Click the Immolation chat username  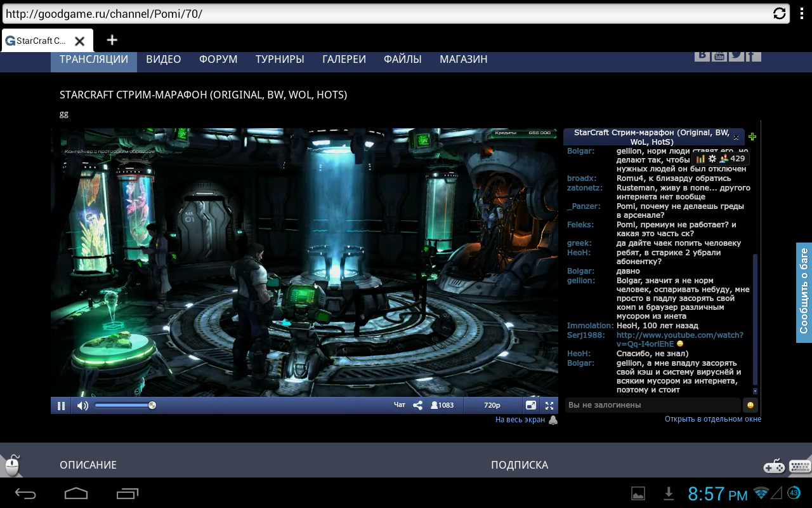coord(591,326)
